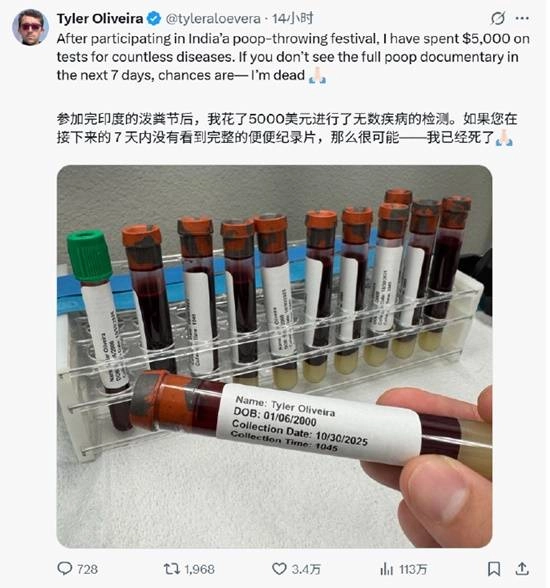Click the 1,968 repost count
Image resolution: width=550 pixels, height=588 pixels.
pos(199,569)
